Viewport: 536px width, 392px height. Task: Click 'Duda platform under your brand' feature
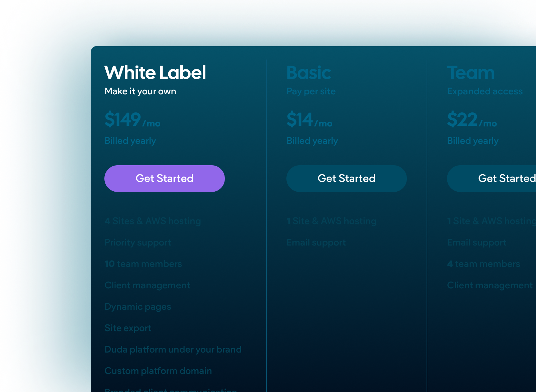coord(173,350)
